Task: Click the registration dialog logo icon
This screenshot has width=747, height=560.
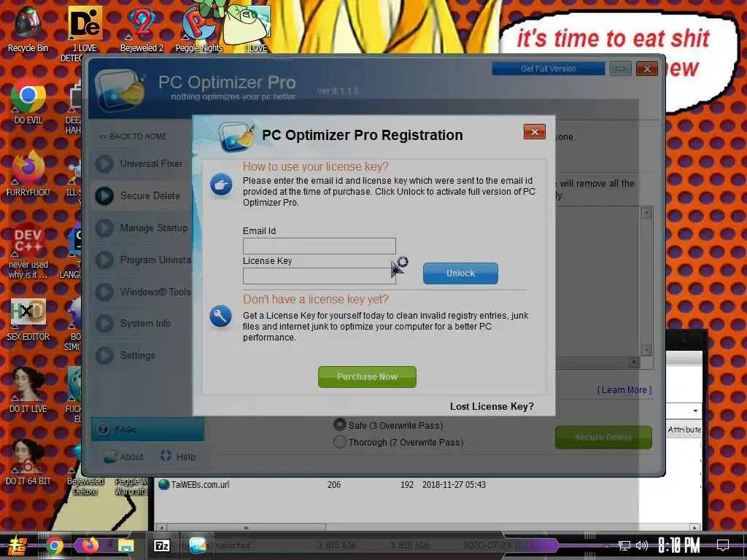Action: [x=236, y=137]
